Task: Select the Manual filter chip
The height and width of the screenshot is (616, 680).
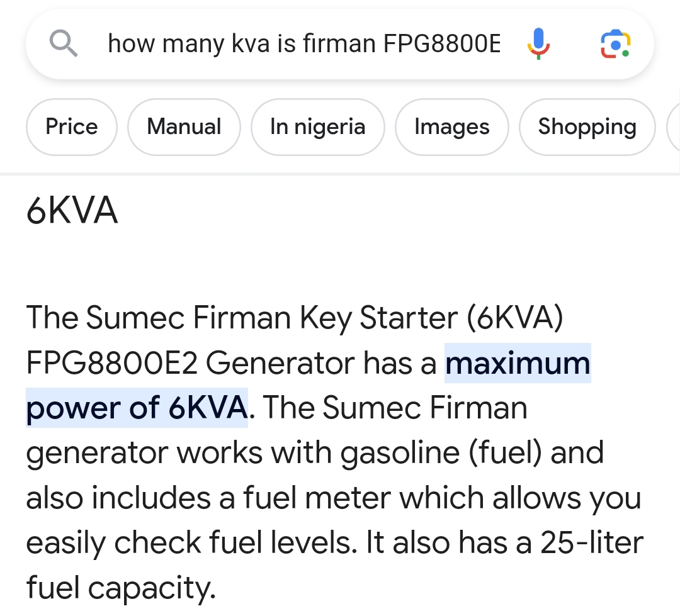Action: [184, 127]
